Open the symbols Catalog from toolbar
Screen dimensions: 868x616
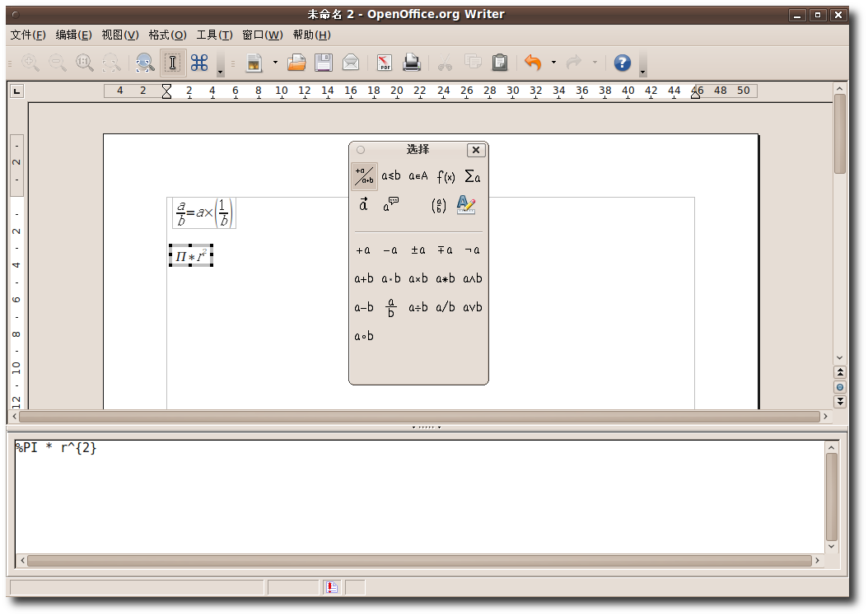click(x=199, y=63)
